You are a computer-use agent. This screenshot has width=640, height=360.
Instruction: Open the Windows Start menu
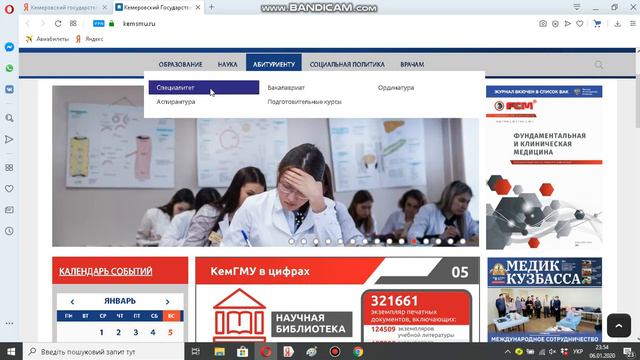[x=11, y=351]
